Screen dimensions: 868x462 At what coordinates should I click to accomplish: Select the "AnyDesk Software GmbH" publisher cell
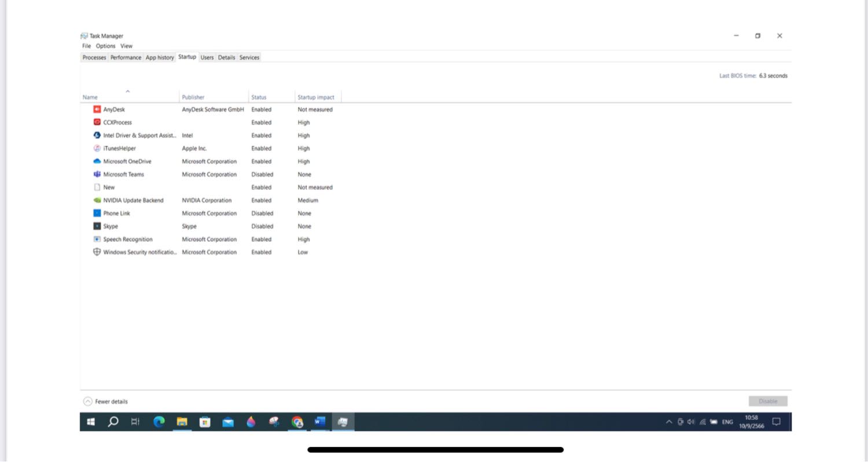coord(213,109)
